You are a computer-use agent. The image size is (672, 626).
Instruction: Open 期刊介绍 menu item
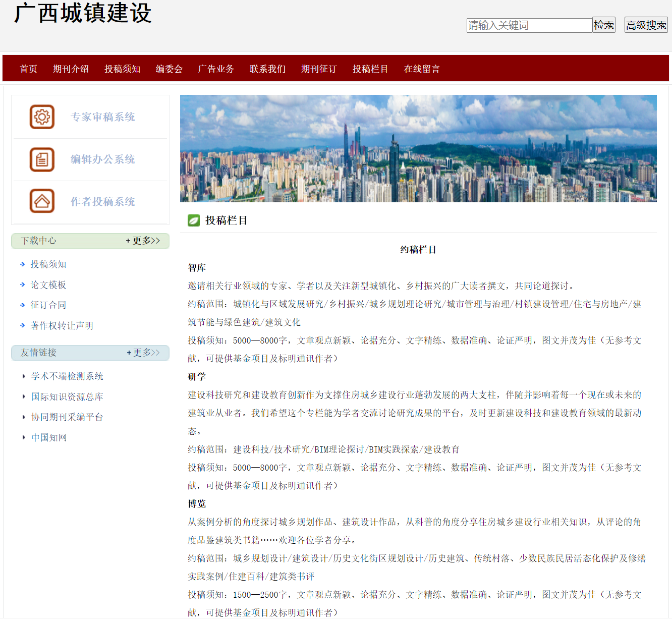pos(71,69)
